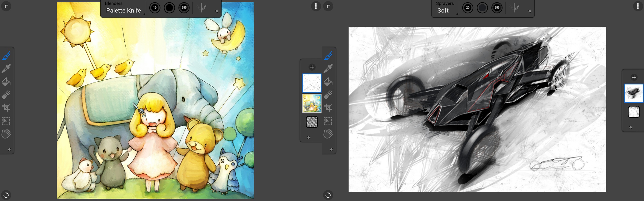Open the selection tool in the car sketch workspace
The width and height of the screenshot is (644, 201).
click(328, 121)
